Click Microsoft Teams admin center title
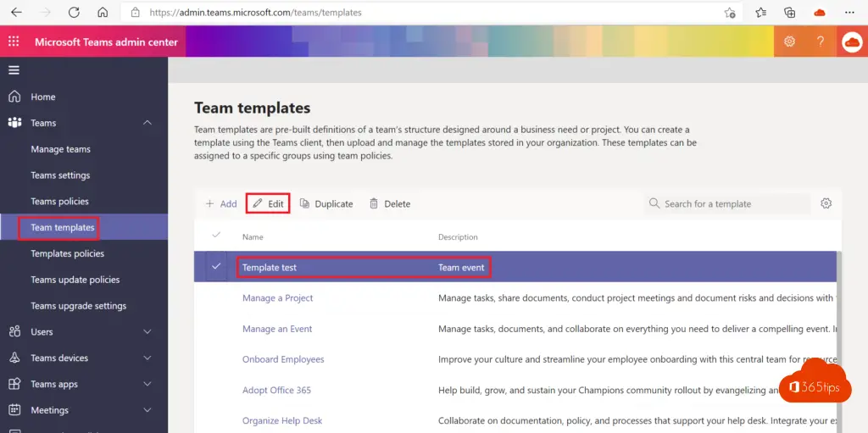Screen dimensions: 868x433 [106, 42]
